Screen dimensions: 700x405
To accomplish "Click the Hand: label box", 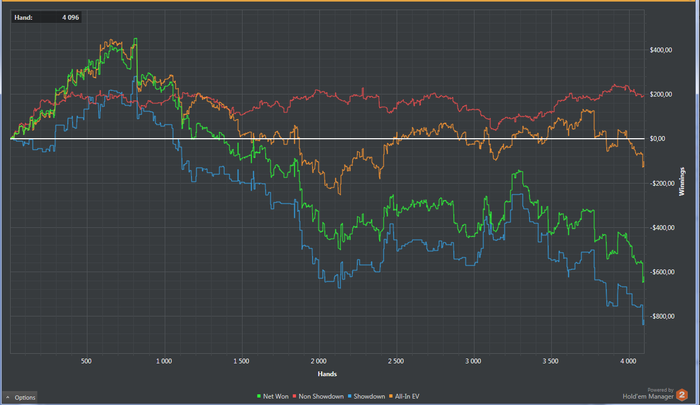I will click(46, 17).
